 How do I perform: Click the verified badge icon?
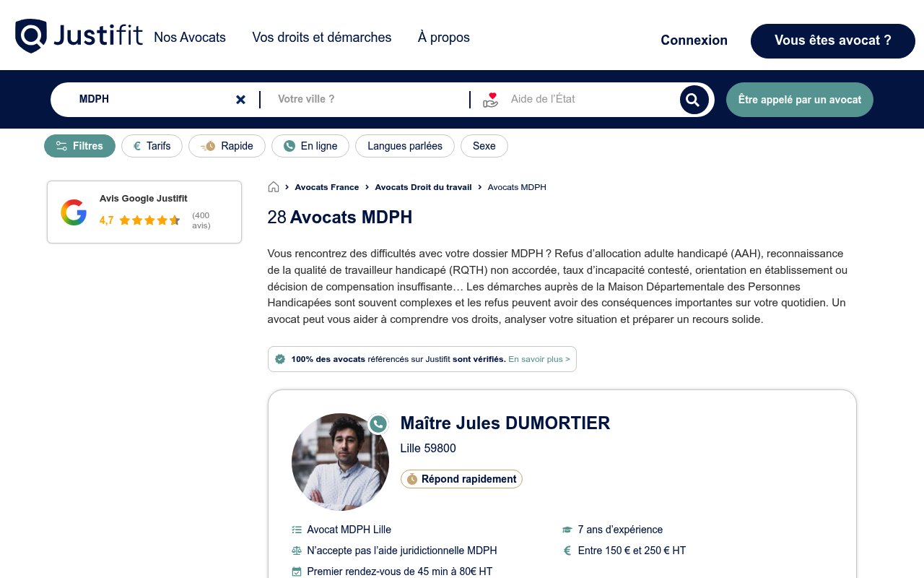click(280, 359)
